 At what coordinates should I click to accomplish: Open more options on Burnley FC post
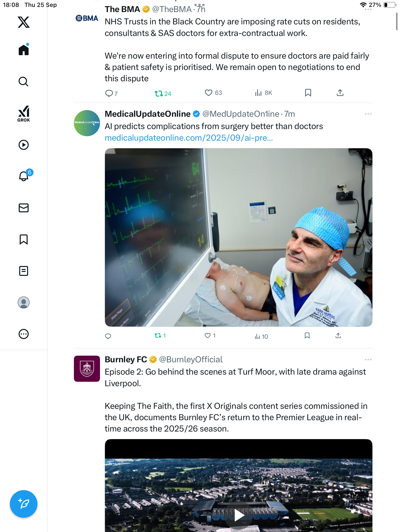[x=368, y=360]
